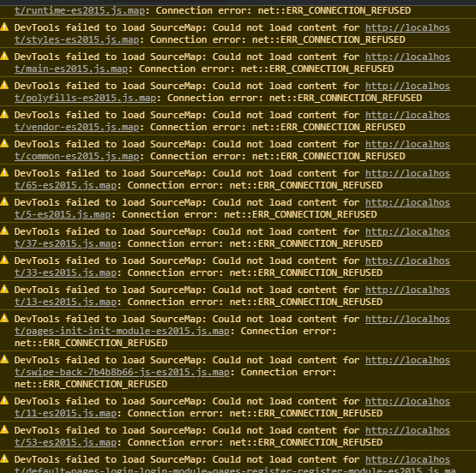Open the 37-es2015.js.map link
This screenshot has width=476, height=473.
click(x=65, y=243)
